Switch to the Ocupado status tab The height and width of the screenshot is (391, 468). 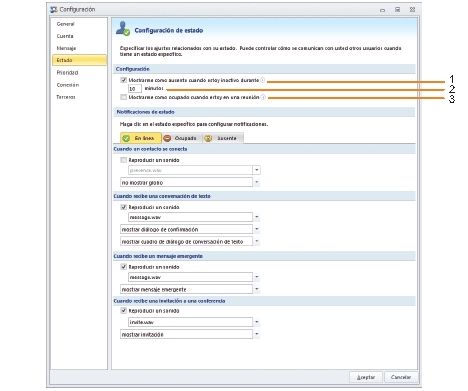pyautogui.click(x=182, y=138)
